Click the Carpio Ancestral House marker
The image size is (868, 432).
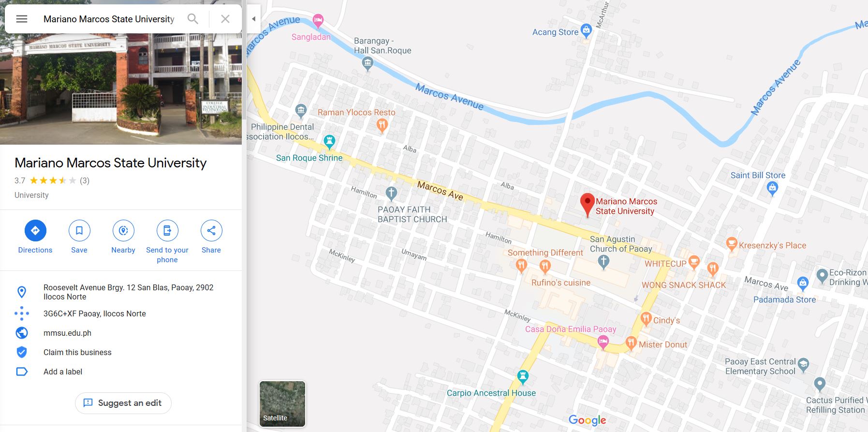(523, 376)
